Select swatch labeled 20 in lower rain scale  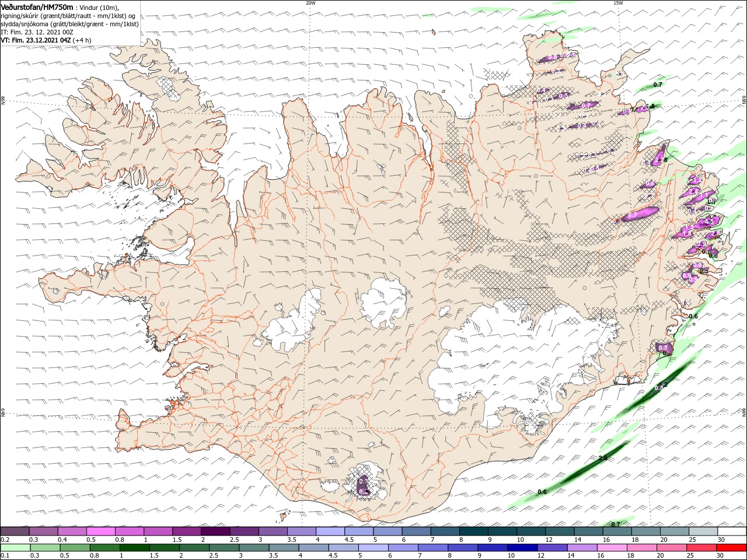[671, 548]
